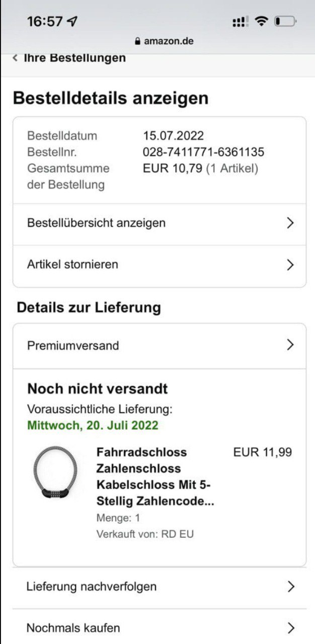Tap the back arrow beside Ihre Bestellungen
Image resolution: width=315 pixels, height=644 pixels.
tap(15, 58)
